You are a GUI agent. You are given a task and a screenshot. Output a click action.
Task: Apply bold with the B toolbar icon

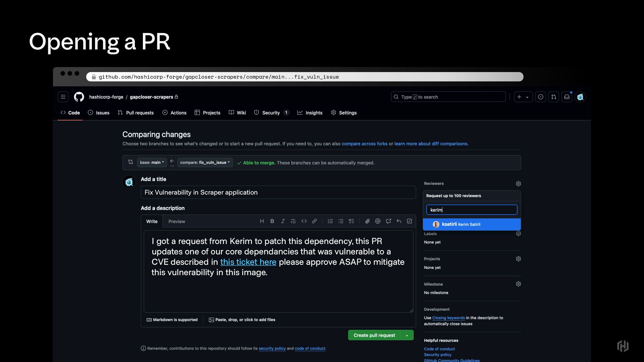tap(272, 221)
